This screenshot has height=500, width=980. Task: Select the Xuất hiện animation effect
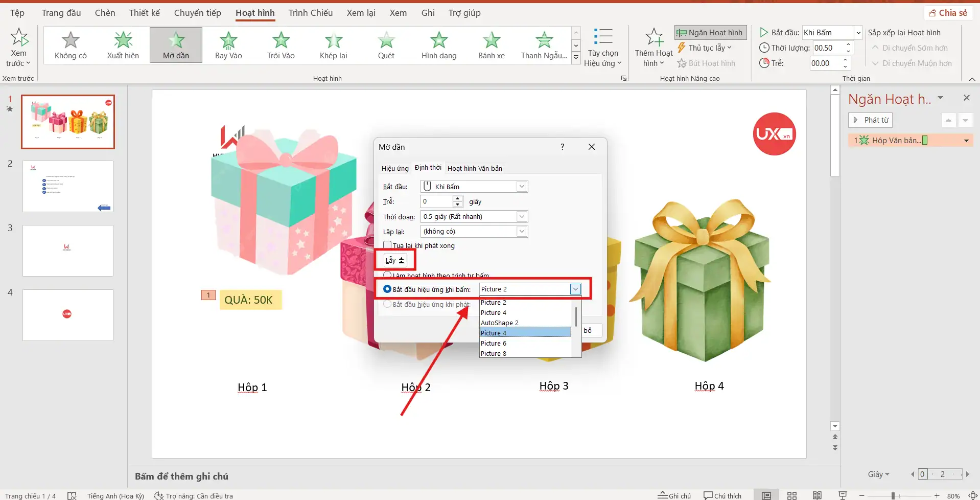tap(123, 45)
